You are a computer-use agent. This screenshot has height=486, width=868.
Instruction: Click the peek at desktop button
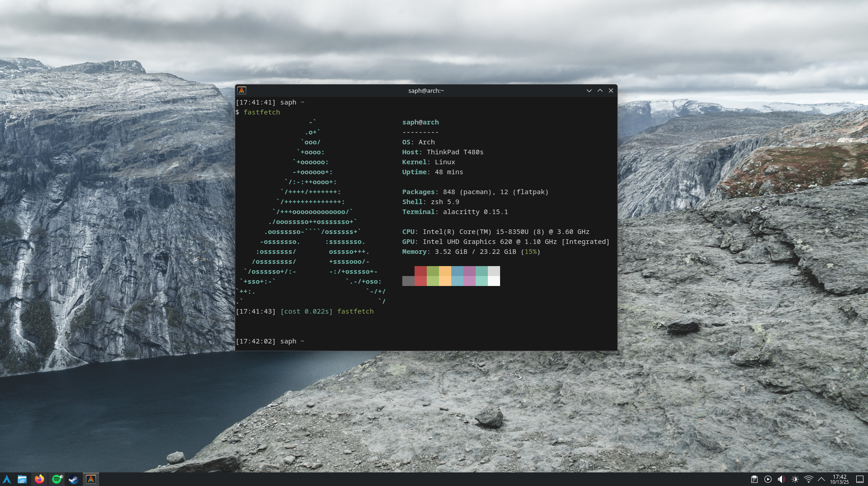[860, 479]
